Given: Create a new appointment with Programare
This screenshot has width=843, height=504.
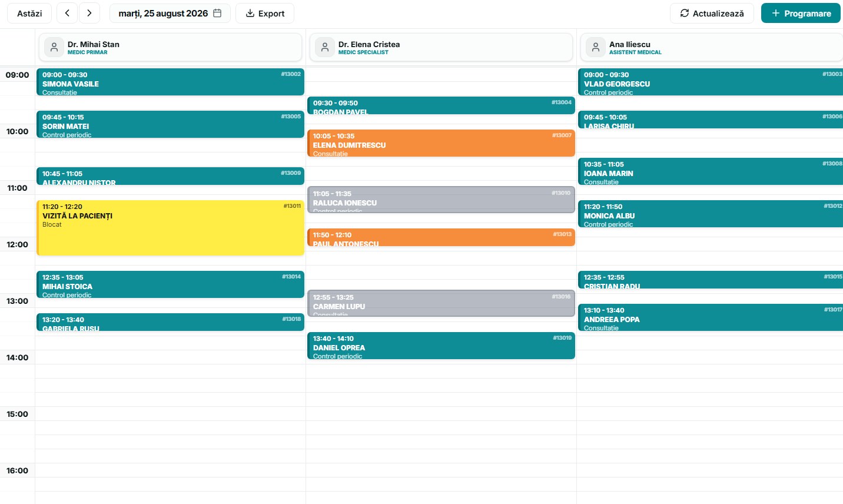Looking at the screenshot, I should click(x=801, y=13).
